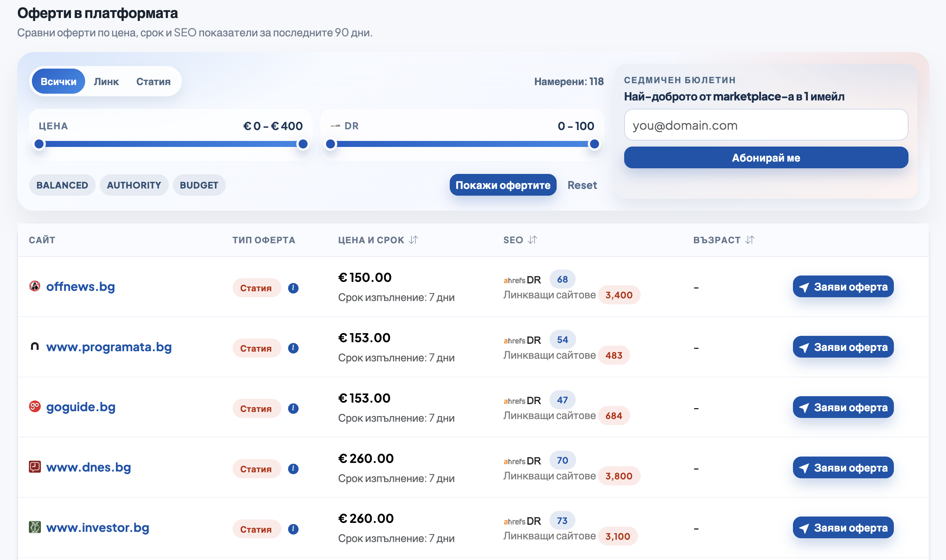This screenshot has width=946, height=560.
Task: Sort by Възраст column arrows icon
Action: [750, 240]
